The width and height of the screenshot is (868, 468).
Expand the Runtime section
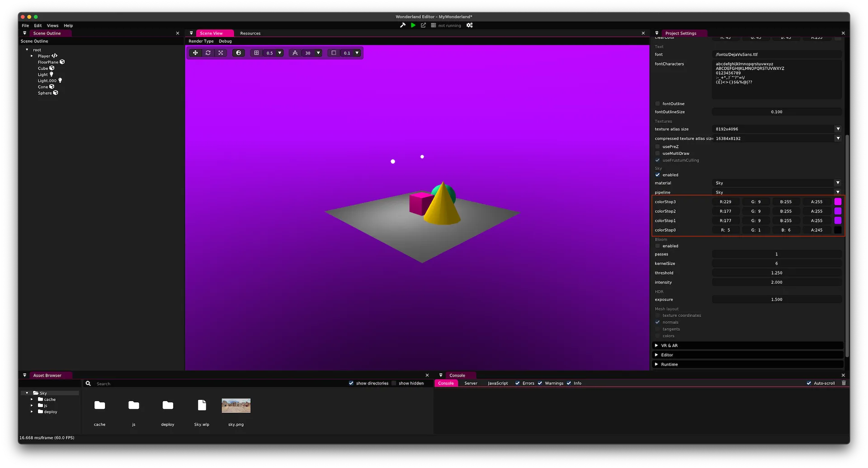748,365
